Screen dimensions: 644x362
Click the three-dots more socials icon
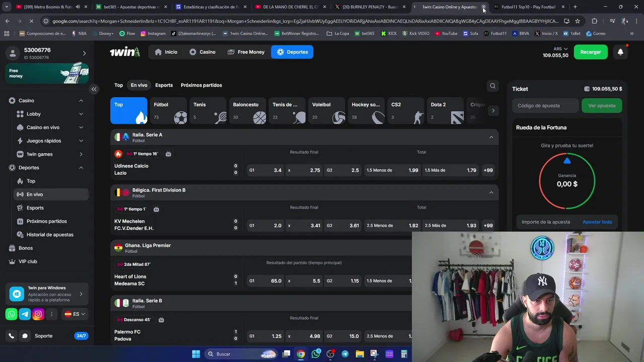tap(51, 314)
